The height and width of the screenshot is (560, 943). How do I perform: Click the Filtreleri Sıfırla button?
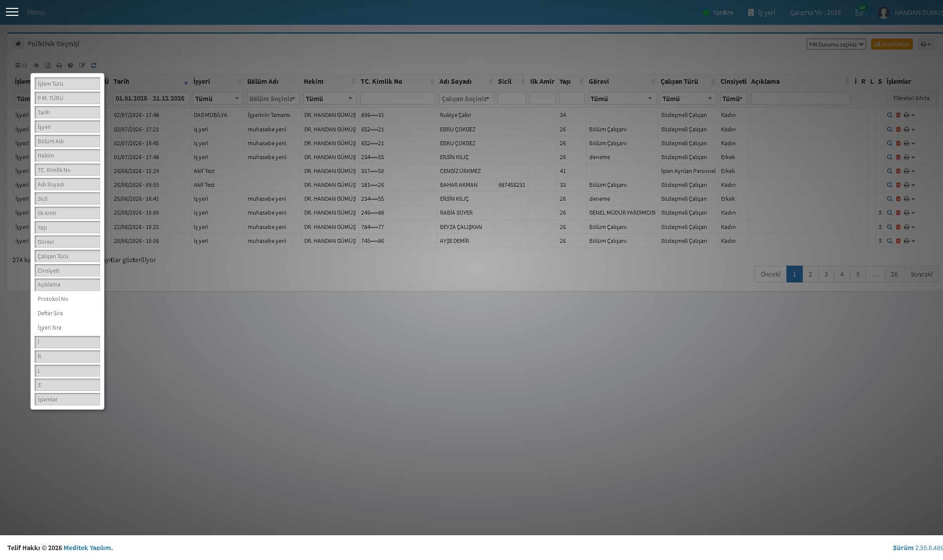coord(911,98)
